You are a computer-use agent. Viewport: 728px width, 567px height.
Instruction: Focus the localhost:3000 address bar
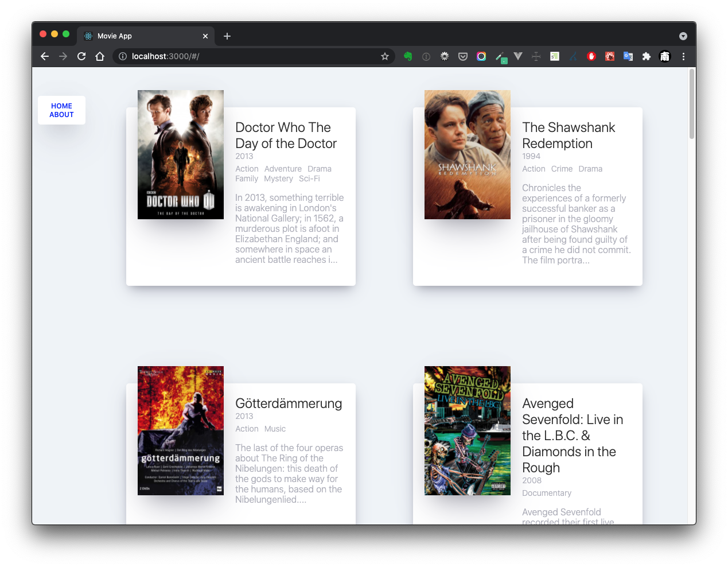252,56
